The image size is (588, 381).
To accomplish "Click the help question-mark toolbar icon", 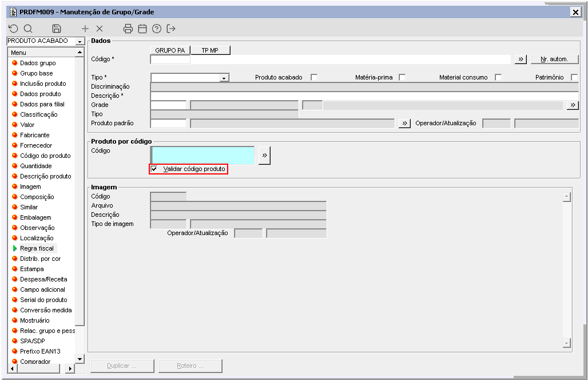I will pos(157,29).
